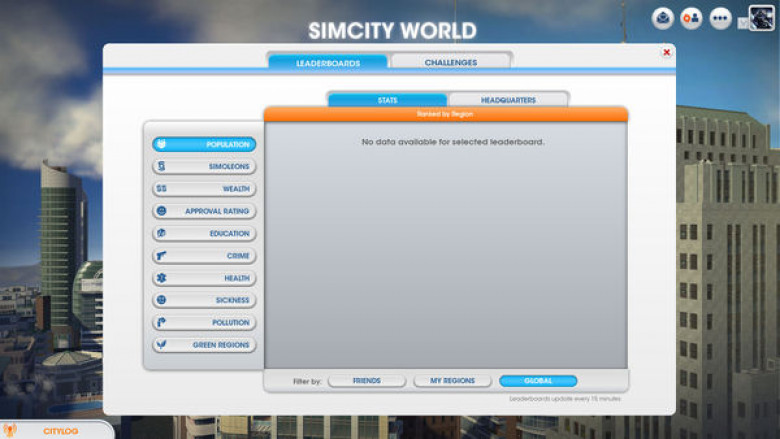Filter leaderboard by My Regions
Image resolution: width=780 pixels, height=439 pixels.
click(452, 381)
